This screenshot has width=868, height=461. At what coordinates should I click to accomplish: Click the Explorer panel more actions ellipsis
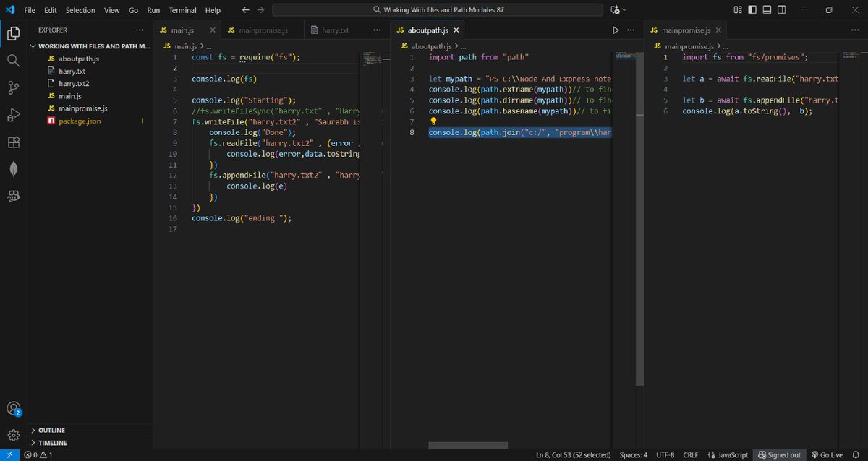click(140, 30)
